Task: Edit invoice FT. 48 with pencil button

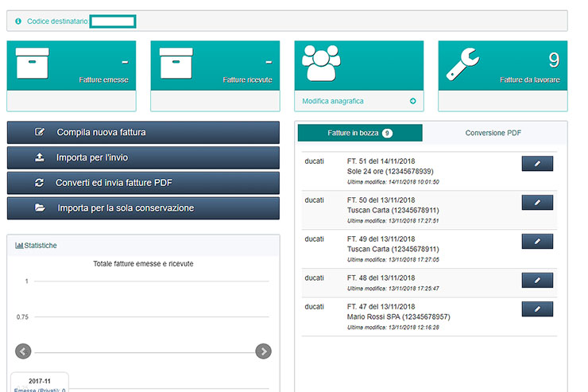Action: (537, 280)
